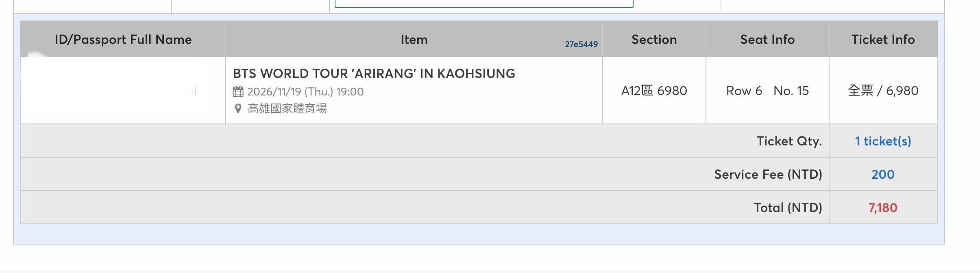Click the Section column header

(654, 39)
